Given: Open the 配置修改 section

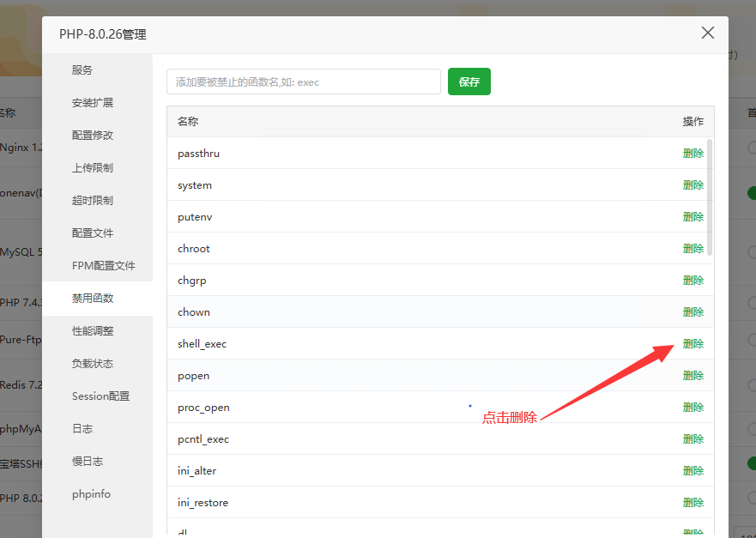Looking at the screenshot, I should click(93, 136).
